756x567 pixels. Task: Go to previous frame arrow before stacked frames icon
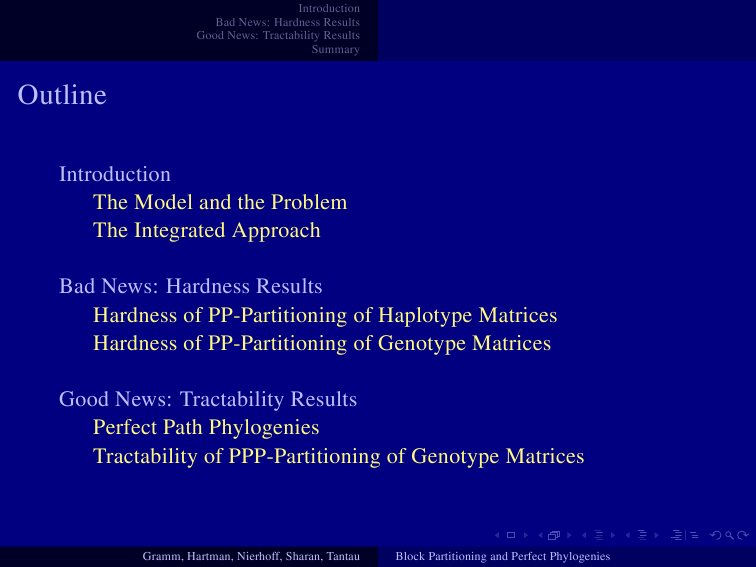coord(540,535)
